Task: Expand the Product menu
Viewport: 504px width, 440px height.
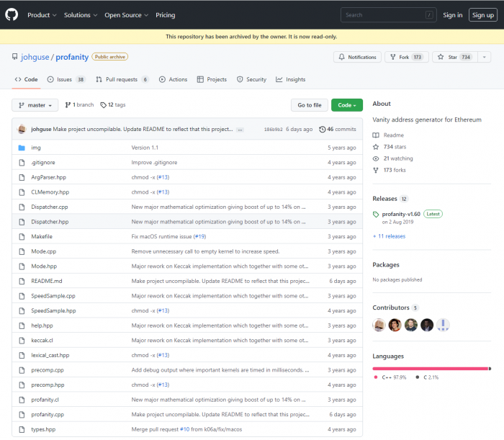Action: coord(42,15)
